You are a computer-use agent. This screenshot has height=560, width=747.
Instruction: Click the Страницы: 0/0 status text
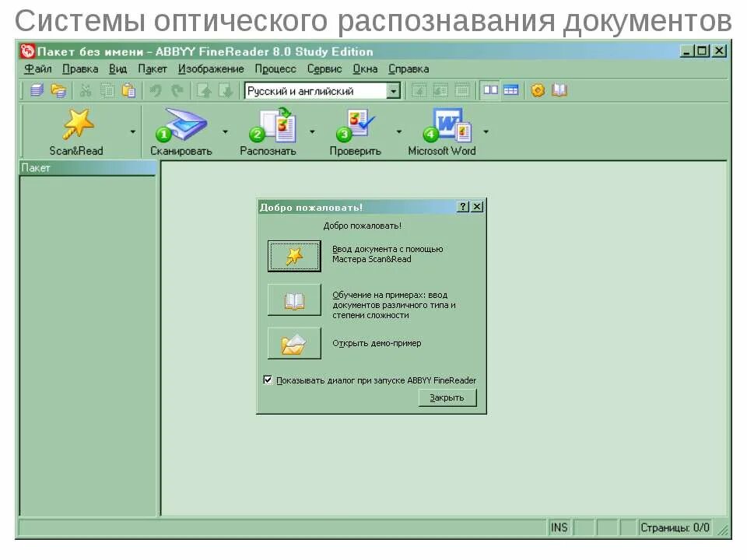pos(675,527)
